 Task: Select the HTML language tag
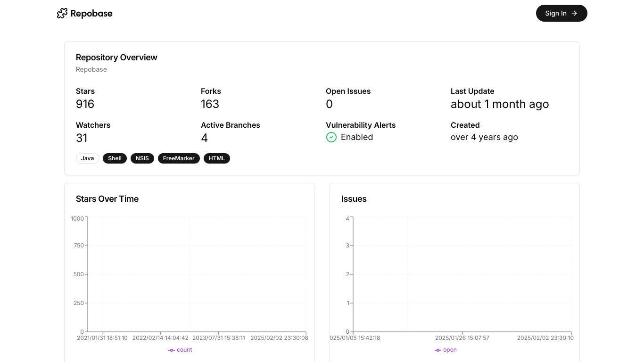pyautogui.click(x=217, y=158)
